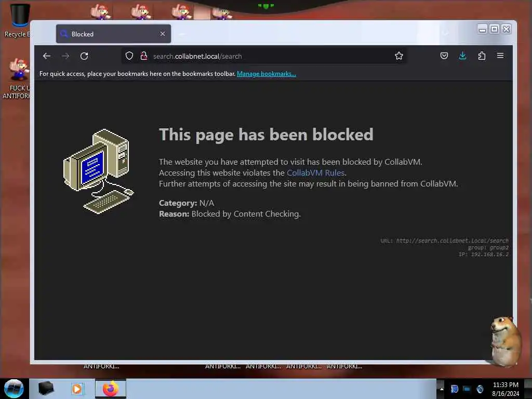Image resolution: width=532 pixels, height=399 pixels.
Task: Close the Firefox window
Action: tap(506, 29)
